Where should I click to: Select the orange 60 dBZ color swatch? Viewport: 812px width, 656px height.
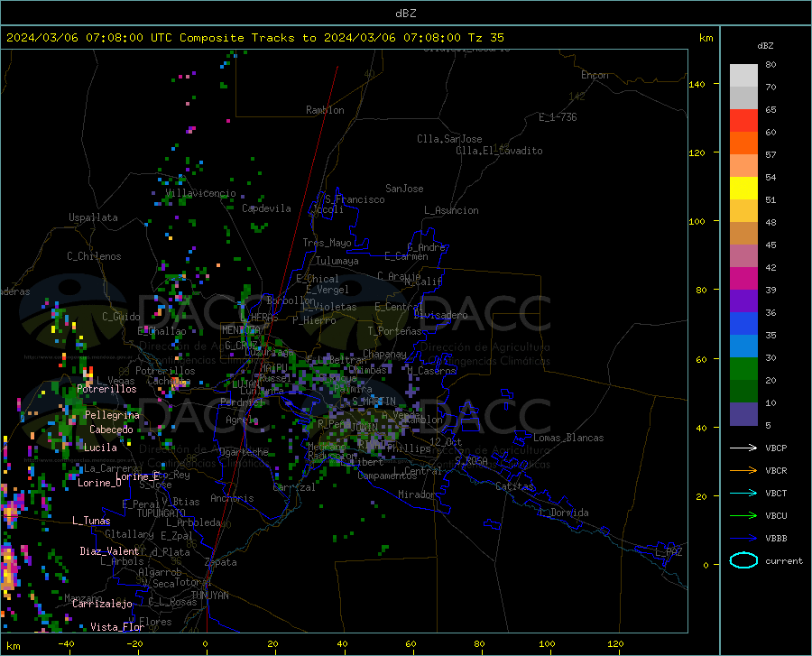(x=743, y=143)
